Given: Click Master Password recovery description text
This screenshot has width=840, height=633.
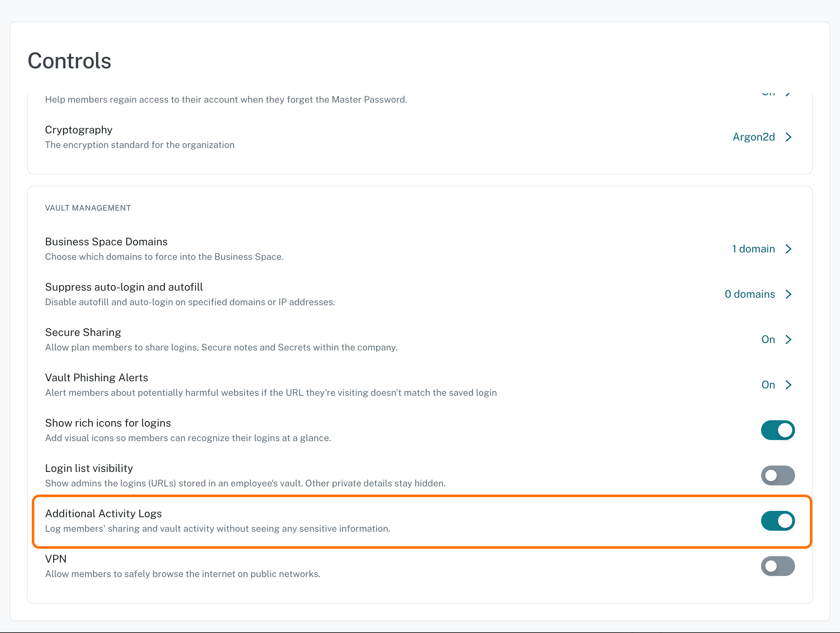Looking at the screenshot, I should (226, 99).
